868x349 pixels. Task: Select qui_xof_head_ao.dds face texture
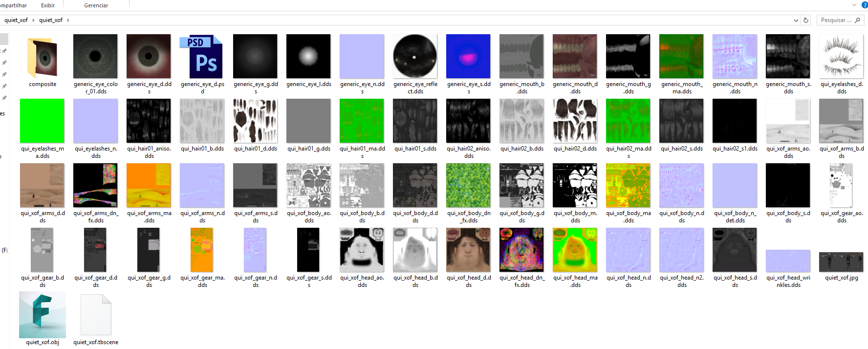click(x=362, y=250)
